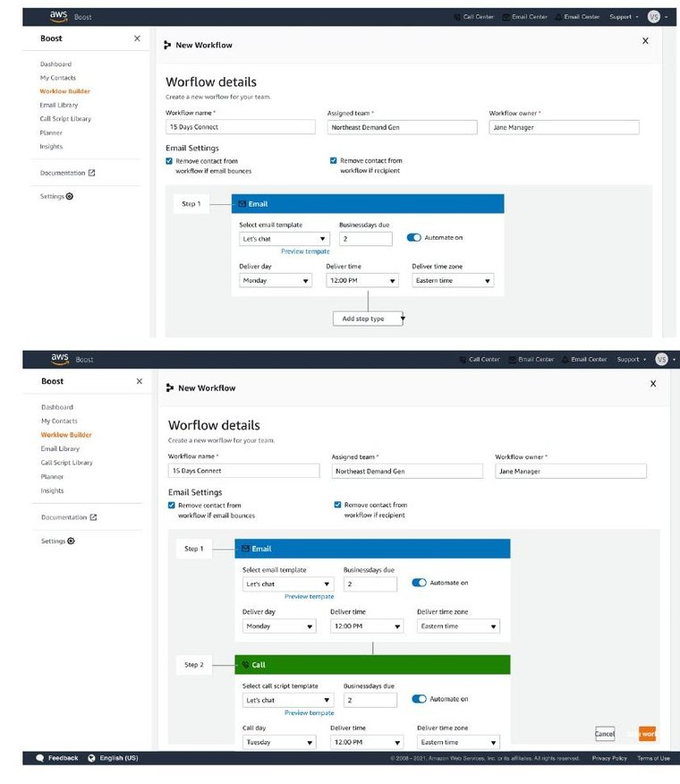Screen dimensions: 680x784
Task: Open the bell-icon Email Center in lower window
Action: click(565, 360)
